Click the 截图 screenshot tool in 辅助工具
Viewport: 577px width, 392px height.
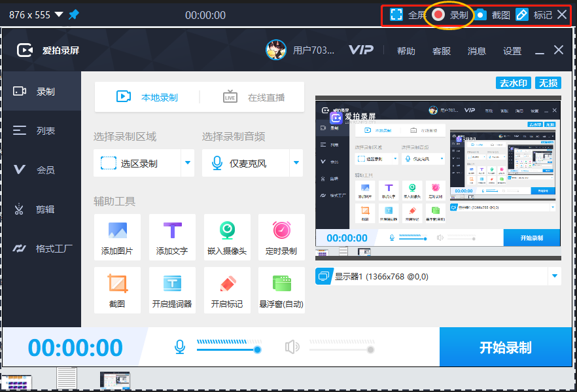click(117, 290)
